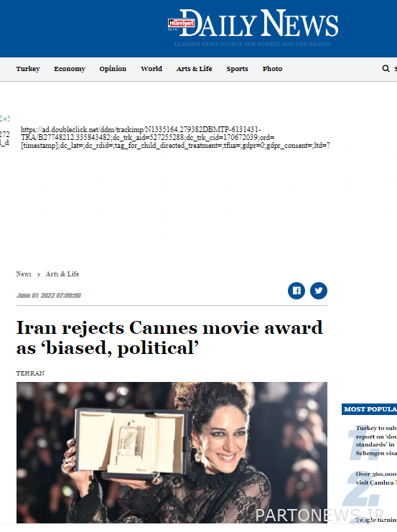The image size is (397, 532).
Task: Open the search magnifier icon
Action: pyautogui.click(x=386, y=68)
